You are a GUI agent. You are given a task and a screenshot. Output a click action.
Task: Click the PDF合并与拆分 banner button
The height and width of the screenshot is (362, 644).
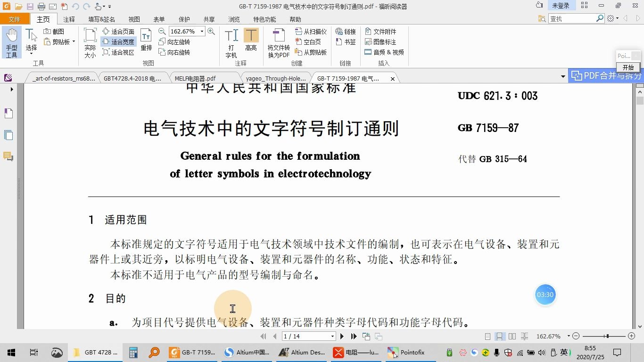[606, 76]
